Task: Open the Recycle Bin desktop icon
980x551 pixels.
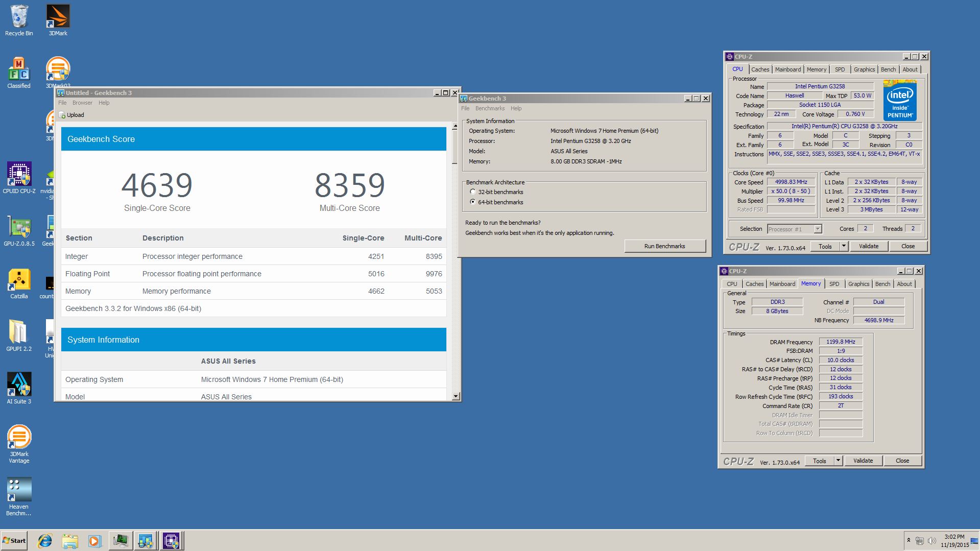Action: click(19, 20)
